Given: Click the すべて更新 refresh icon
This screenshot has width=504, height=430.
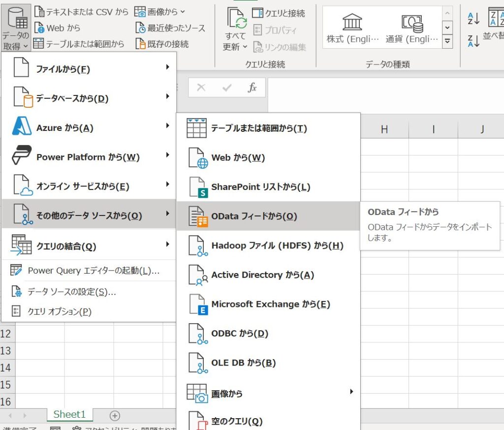Looking at the screenshot, I should [237, 19].
